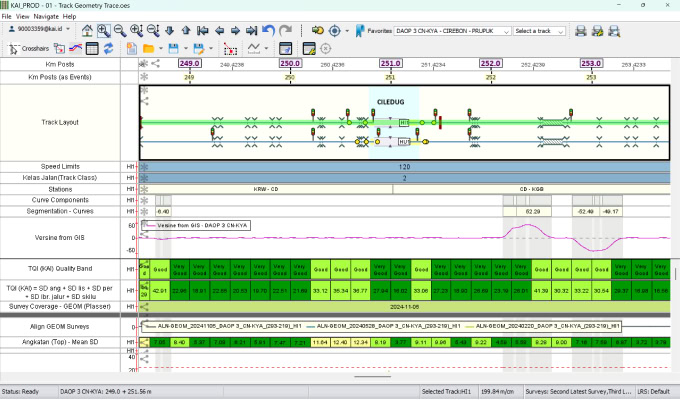Select the zoom in magnifier tool
This screenshot has width=680, height=400.
coord(103,31)
